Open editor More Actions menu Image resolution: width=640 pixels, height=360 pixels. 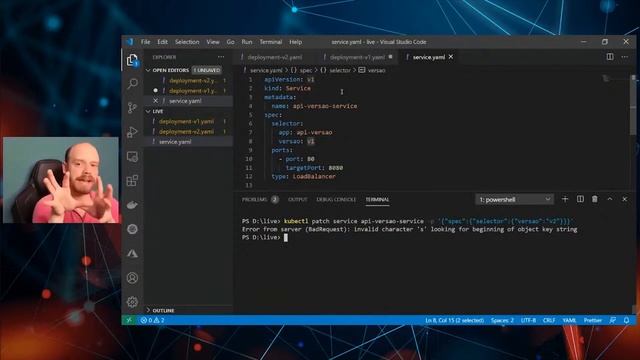pyautogui.click(x=624, y=57)
